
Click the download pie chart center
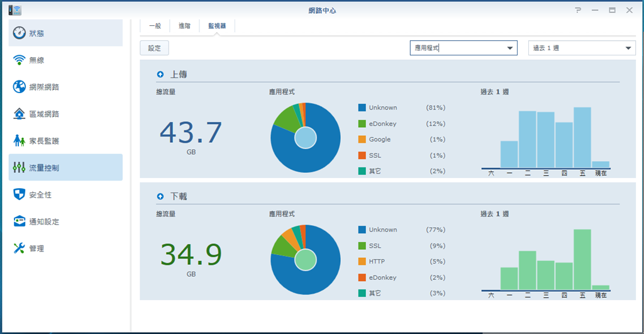click(306, 260)
